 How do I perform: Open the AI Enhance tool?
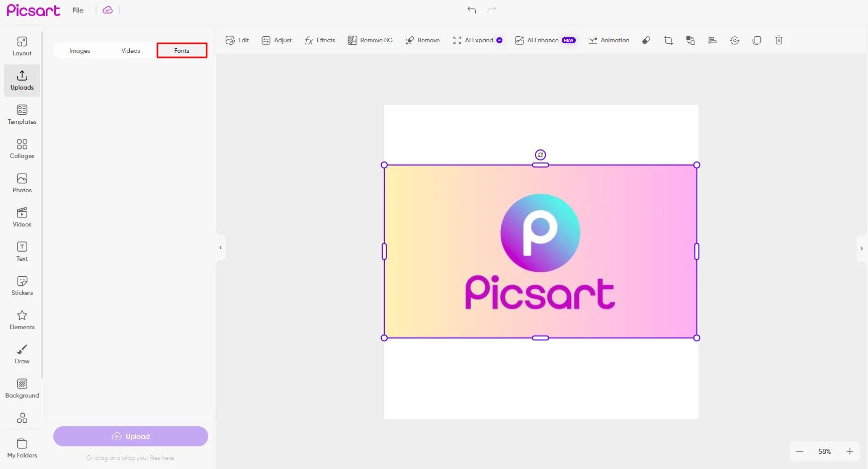545,40
